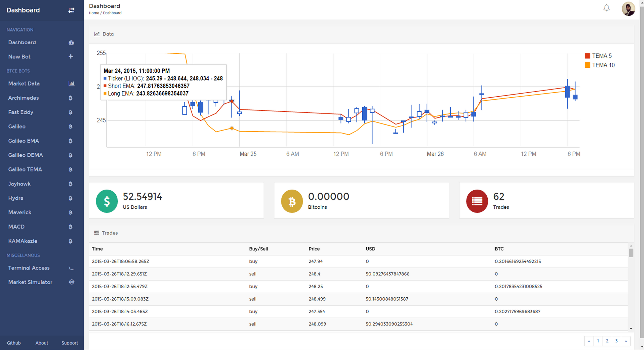The image size is (644, 350).
Task: Toggle the TEMA 5 legend swatch
Action: pyautogui.click(x=587, y=56)
